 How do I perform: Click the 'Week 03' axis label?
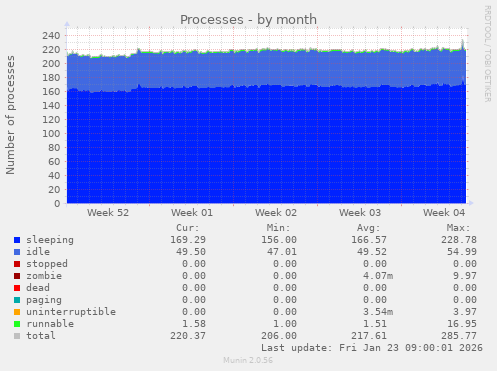(x=360, y=213)
